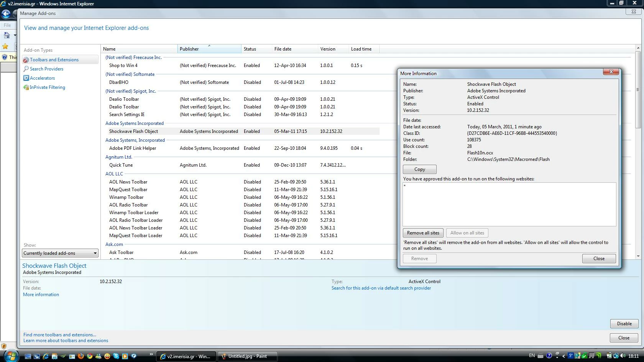Click the Home icon in IE toolbar

click(7, 35)
